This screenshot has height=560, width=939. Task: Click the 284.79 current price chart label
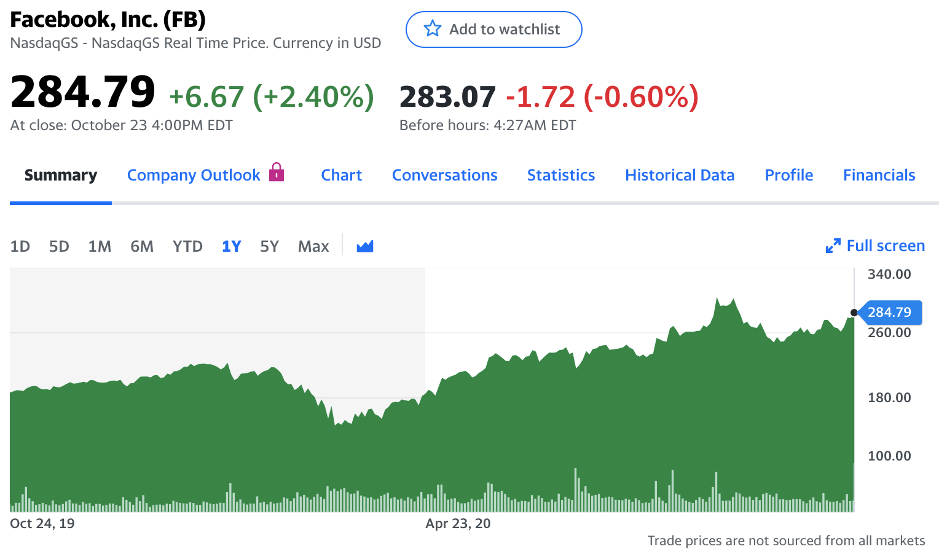point(889,313)
